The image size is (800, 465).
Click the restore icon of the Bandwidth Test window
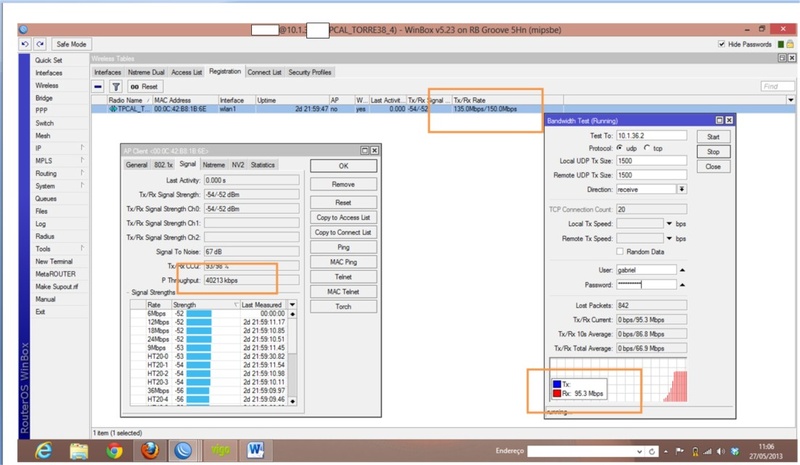pyautogui.click(x=719, y=120)
